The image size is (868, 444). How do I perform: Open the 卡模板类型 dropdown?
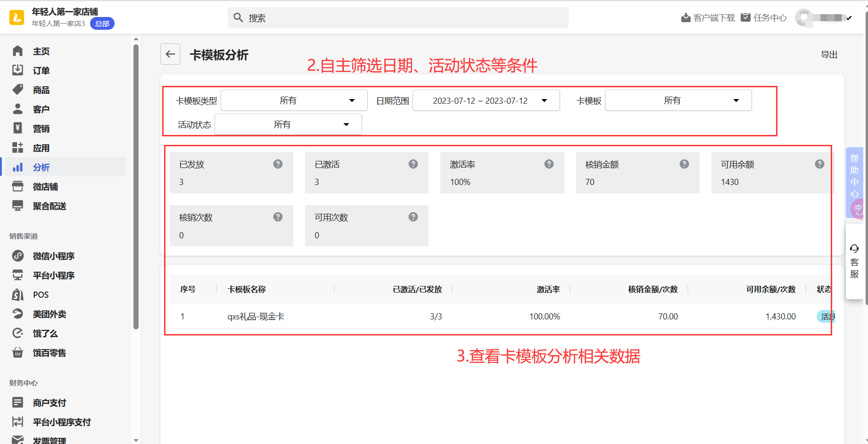coord(294,101)
